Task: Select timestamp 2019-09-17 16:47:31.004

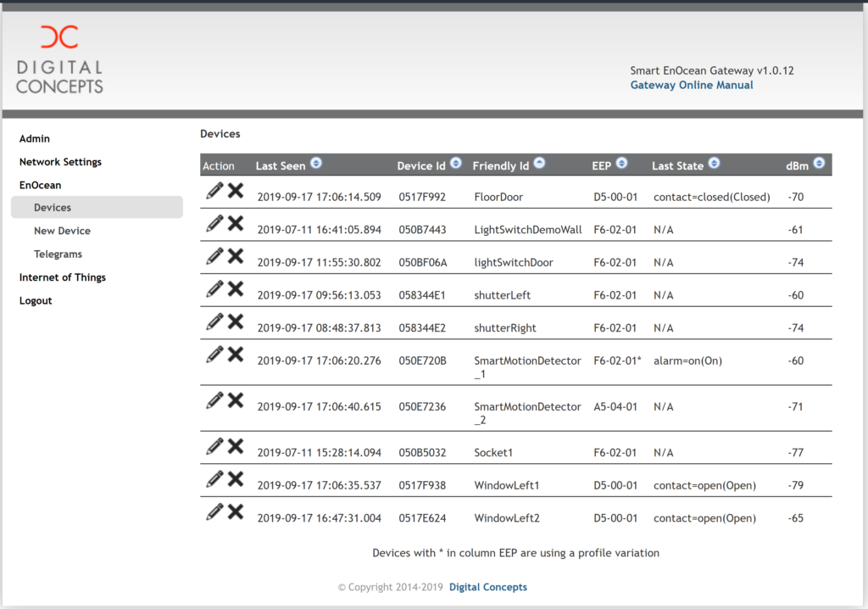Action: pos(319,518)
